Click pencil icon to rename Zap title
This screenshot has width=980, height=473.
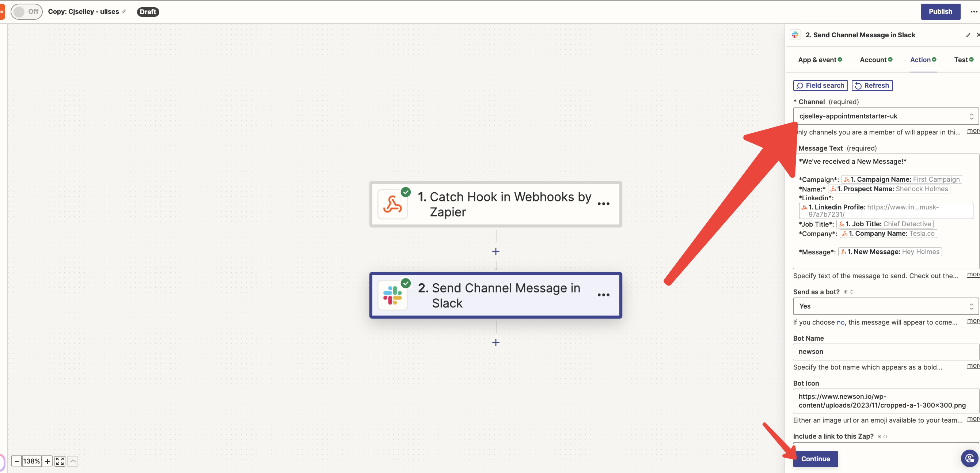tap(124, 11)
